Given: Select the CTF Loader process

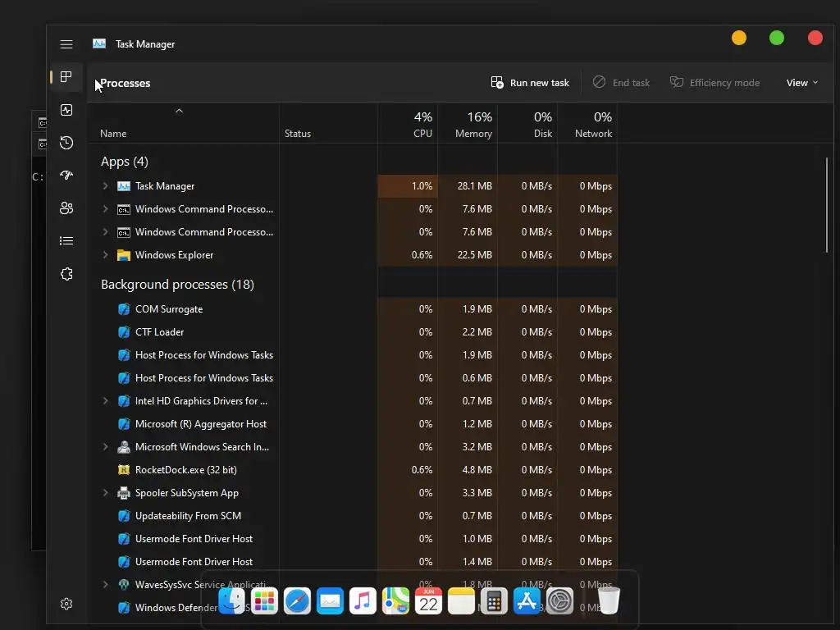Looking at the screenshot, I should (x=353, y=332).
